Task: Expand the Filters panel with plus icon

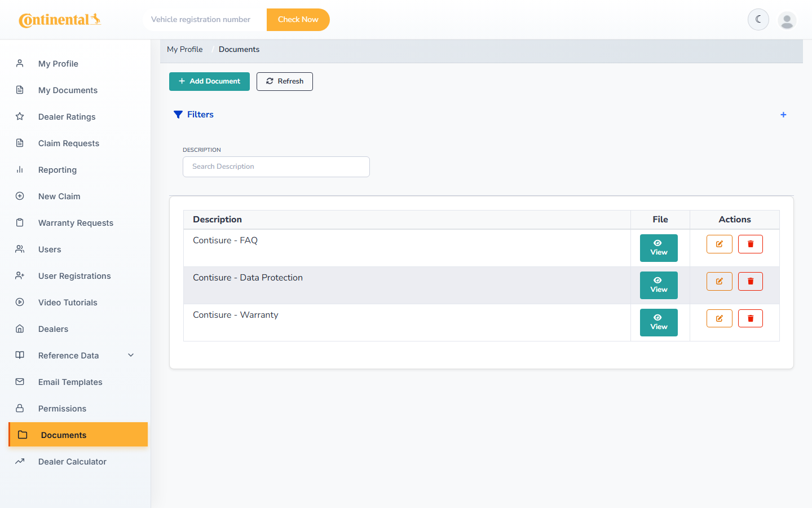Action: [783, 115]
